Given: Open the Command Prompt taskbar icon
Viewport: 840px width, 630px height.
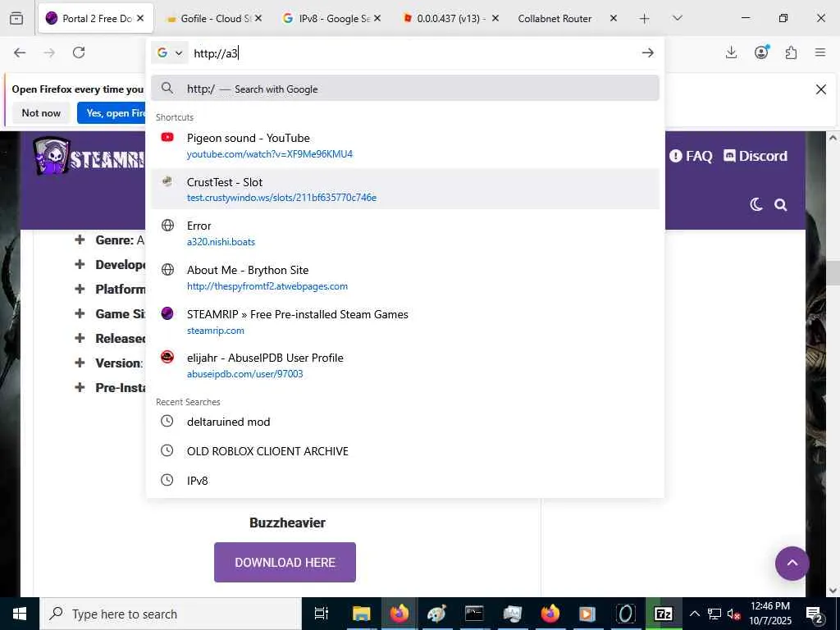Looking at the screenshot, I should coord(474,614).
